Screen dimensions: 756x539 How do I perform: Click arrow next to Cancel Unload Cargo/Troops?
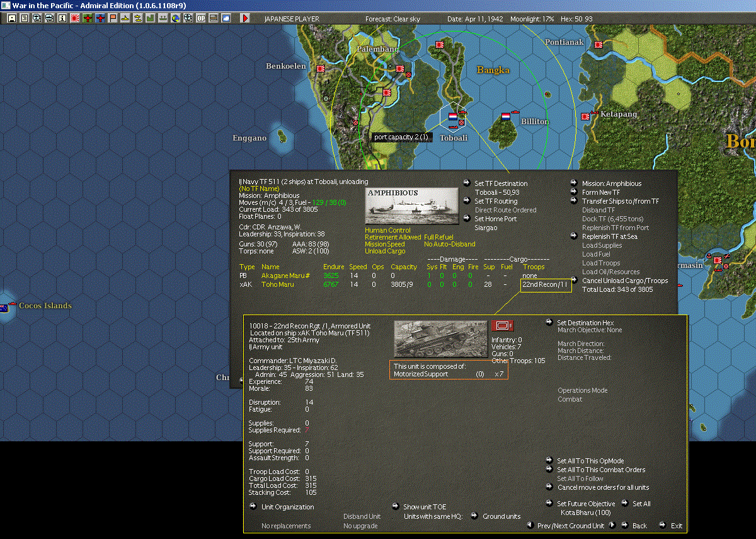574,281
